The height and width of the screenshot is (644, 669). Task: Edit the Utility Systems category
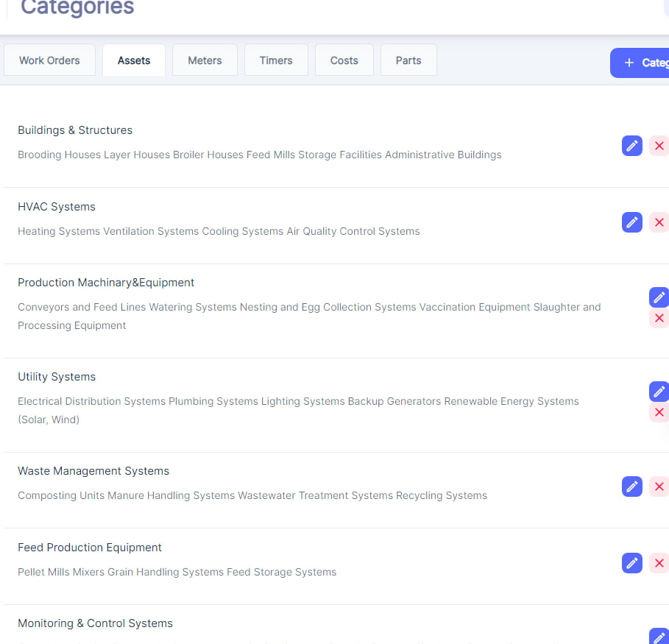[659, 392]
